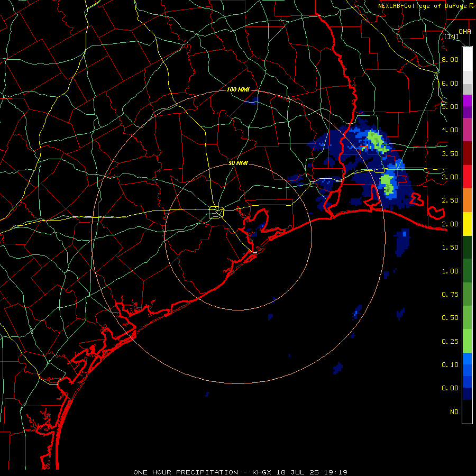Click the ONE HOUR PRECIPITATION caption text
476x476 pixels.
(x=186, y=472)
